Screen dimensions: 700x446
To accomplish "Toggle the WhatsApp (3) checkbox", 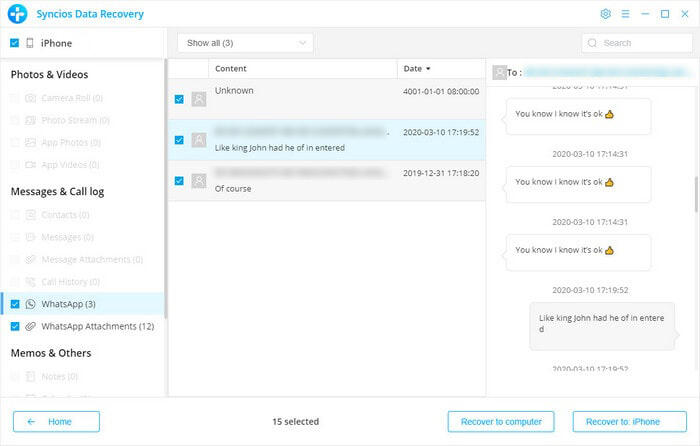I will click(x=14, y=304).
